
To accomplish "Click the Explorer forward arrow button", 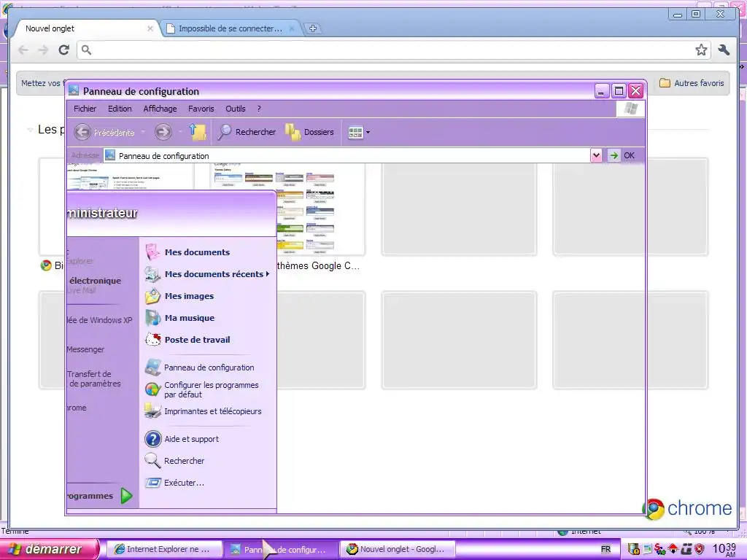I will coord(163,132).
